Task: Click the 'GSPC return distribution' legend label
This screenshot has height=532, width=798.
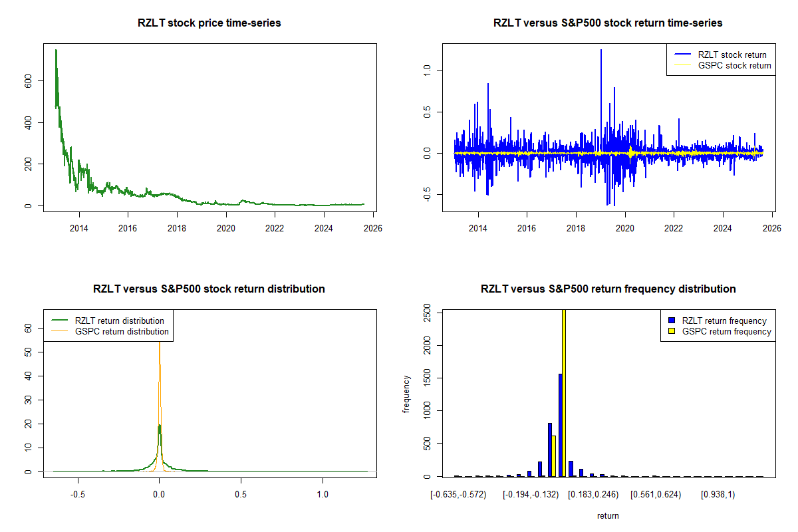Action: coord(122,331)
